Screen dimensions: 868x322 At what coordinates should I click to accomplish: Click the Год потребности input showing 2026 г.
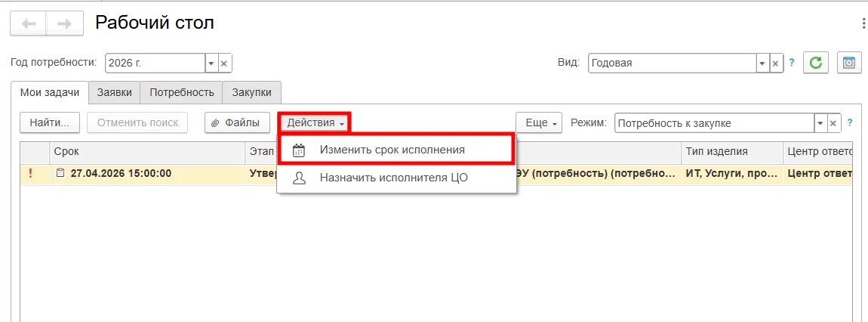tap(155, 63)
